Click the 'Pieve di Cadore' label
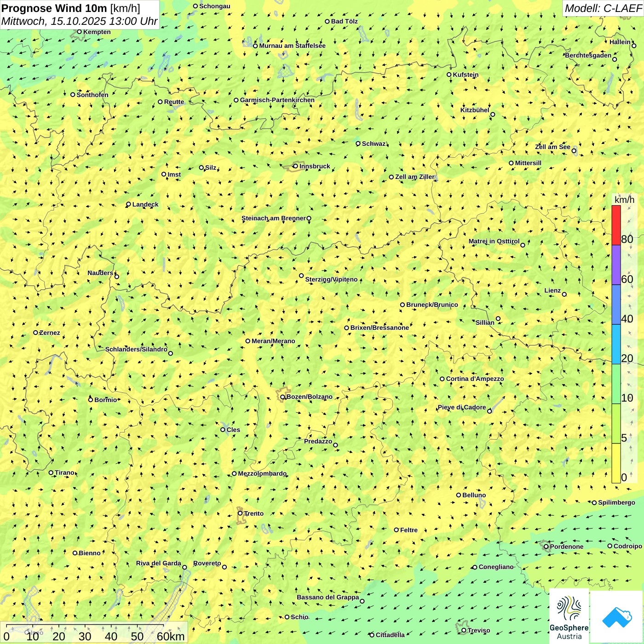This screenshot has height=644, width=644. 462,407
